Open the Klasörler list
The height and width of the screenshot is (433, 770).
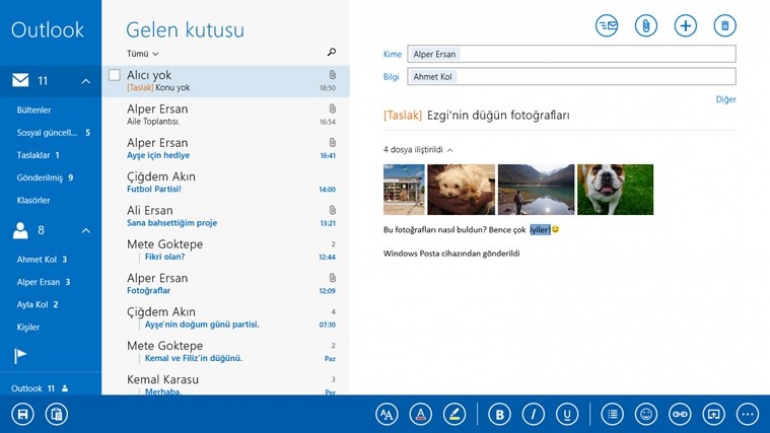click(x=33, y=200)
